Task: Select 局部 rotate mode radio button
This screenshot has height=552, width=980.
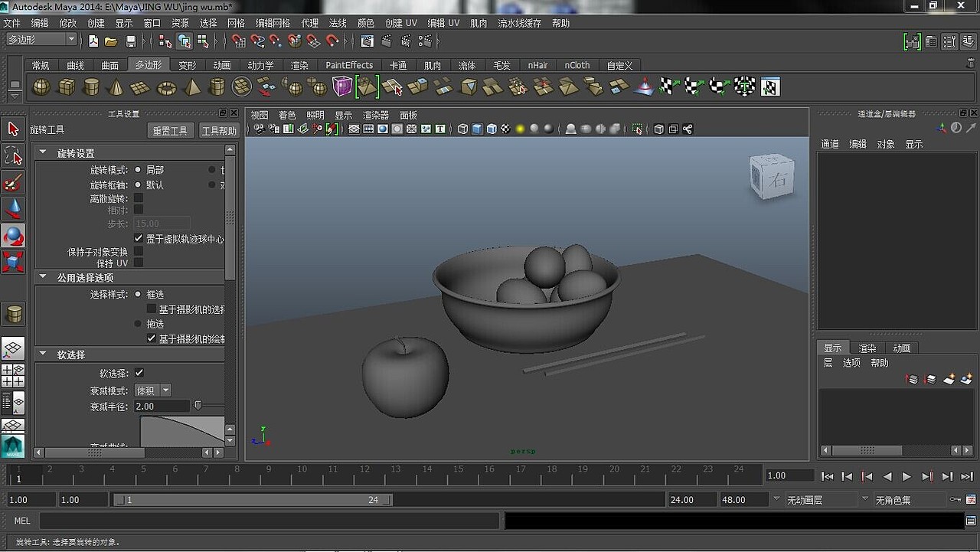Action: (x=138, y=170)
